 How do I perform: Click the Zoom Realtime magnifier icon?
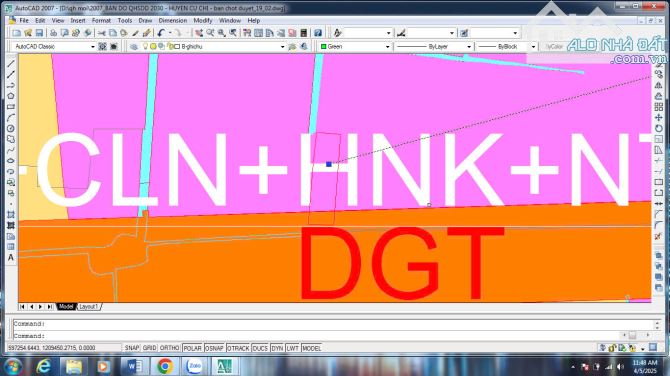[x=210, y=33]
